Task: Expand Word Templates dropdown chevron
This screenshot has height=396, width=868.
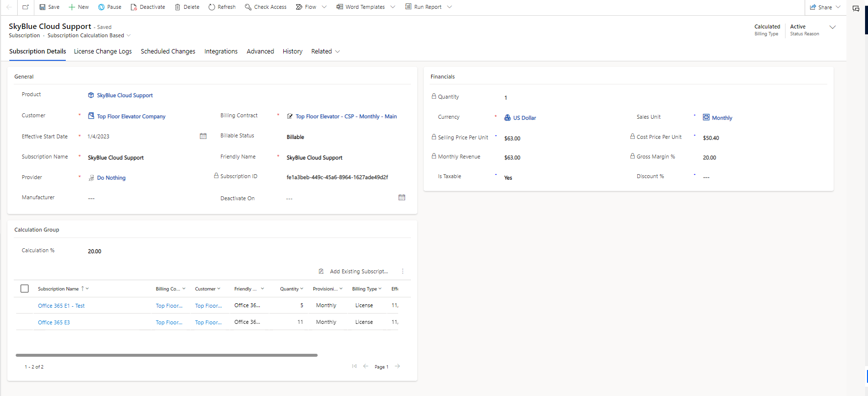Action: coord(393,7)
